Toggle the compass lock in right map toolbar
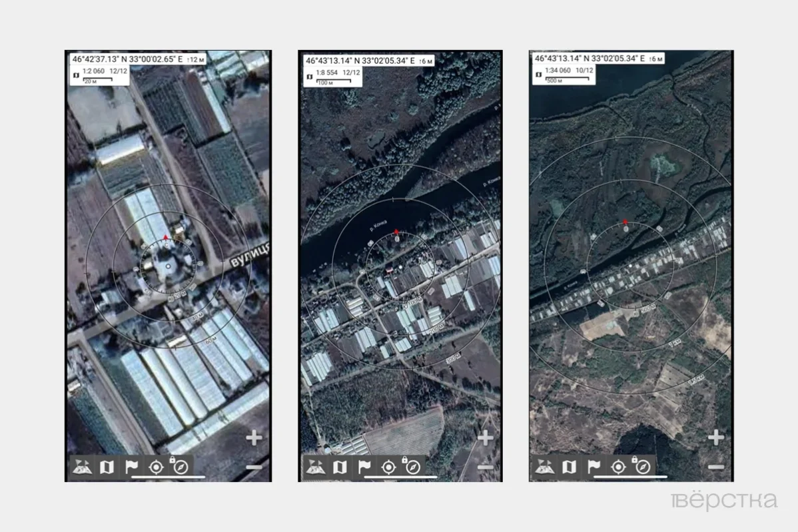 (x=642, y=466)
